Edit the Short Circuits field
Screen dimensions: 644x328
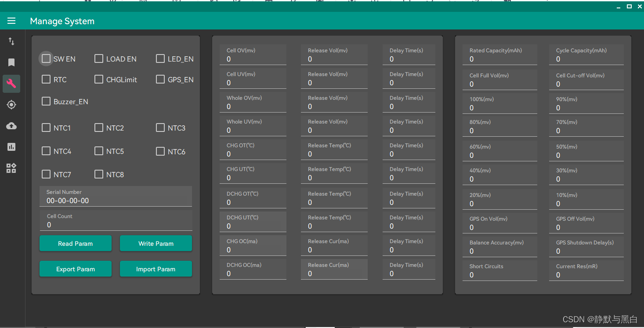(x=500, y=270)
